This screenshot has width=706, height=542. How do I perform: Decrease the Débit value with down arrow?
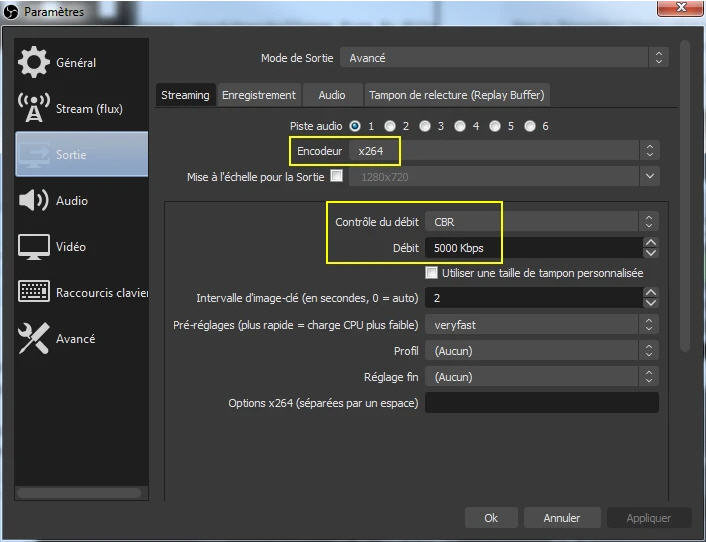click(651, 253)
